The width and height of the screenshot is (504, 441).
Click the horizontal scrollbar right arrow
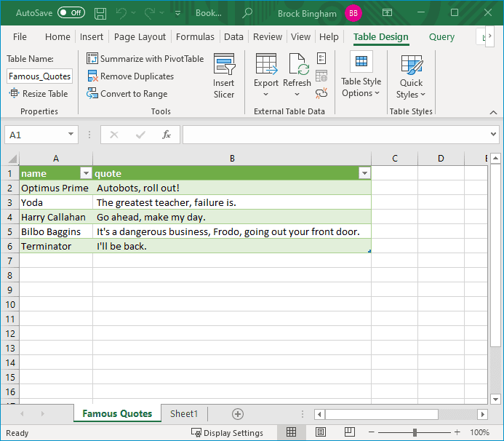482,414
